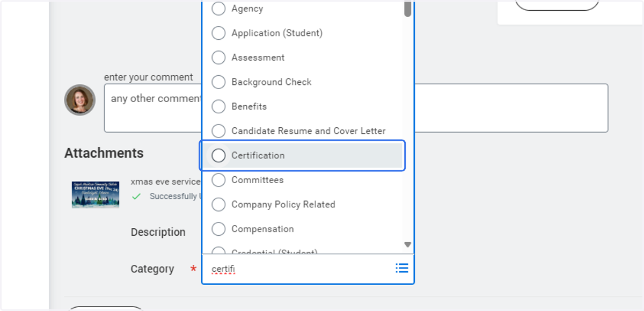Click the comment text box
The height and width of the screenshot is (311, 644).
(356, 108)
